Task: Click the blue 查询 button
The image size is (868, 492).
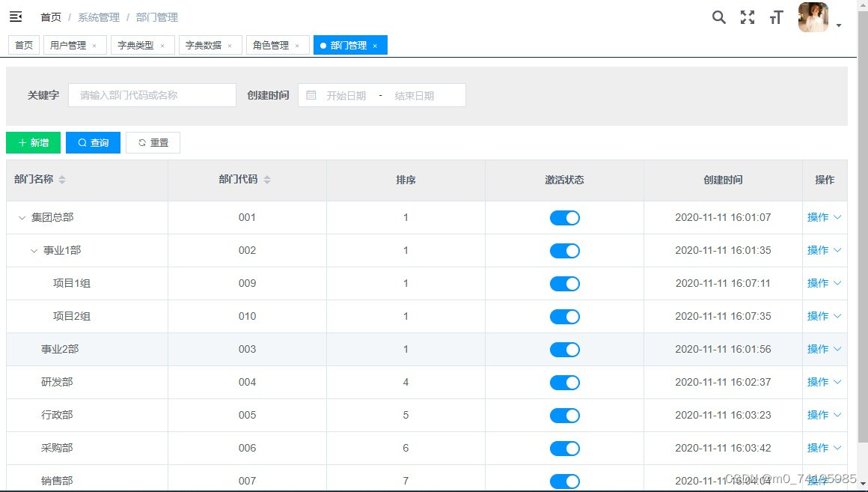Action: click(x=93, y=142)
